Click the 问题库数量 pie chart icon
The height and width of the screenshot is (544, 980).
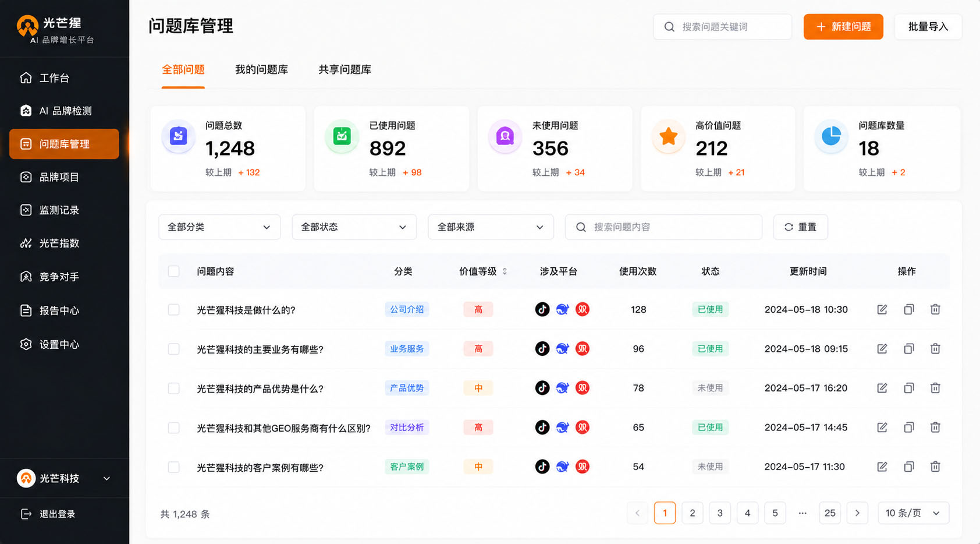click(x=831, y=136)
